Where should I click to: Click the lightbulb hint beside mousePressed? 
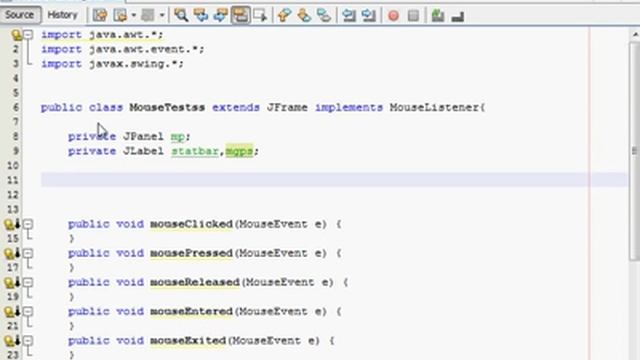[x=9, y=253]
